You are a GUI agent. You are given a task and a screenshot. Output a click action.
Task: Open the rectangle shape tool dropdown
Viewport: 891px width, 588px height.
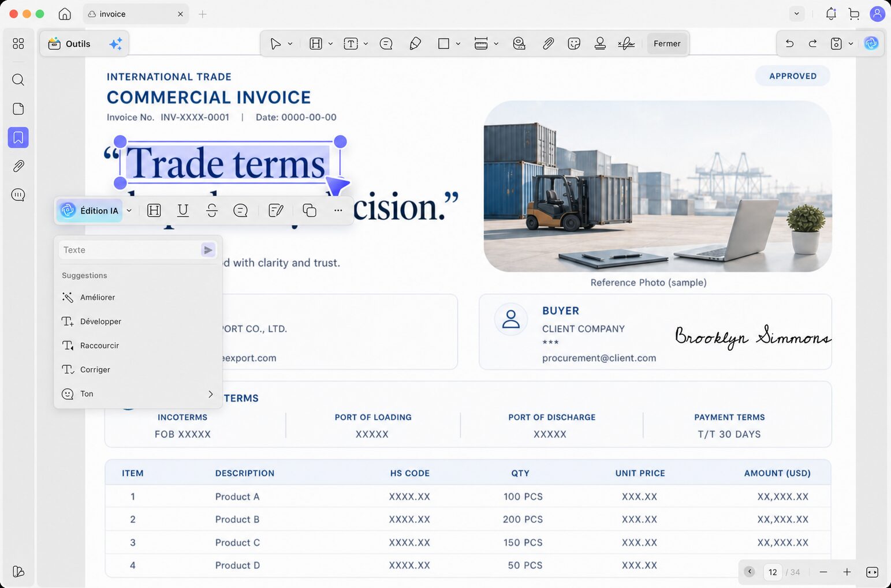[x=458, y=44]
